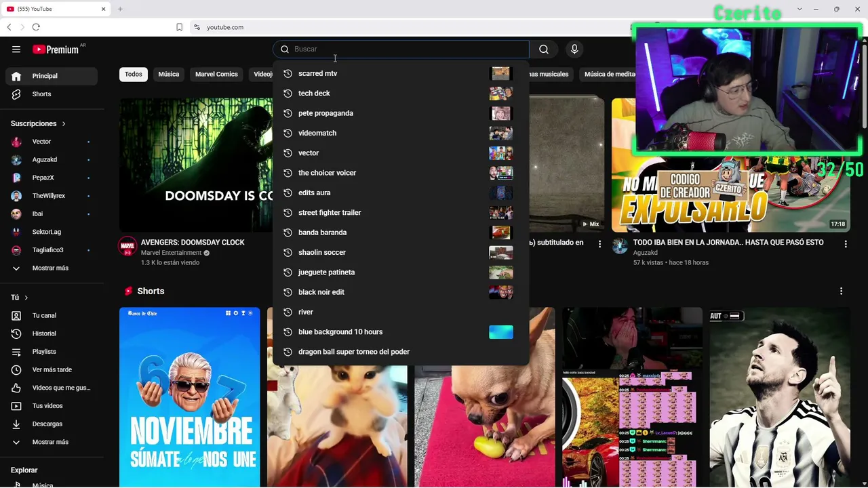Open SektorLag channel subscription
This screenshot has height=488, width=868.
52,232
